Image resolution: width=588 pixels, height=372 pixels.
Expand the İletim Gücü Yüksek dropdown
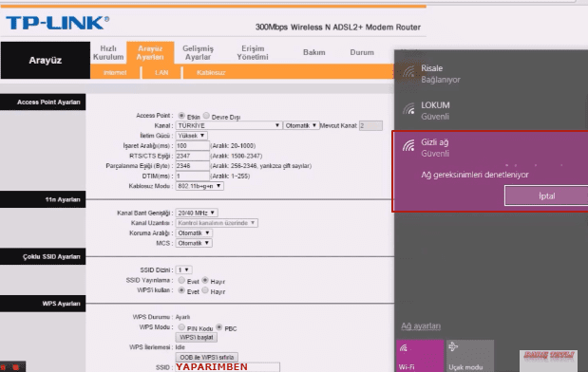191,136
